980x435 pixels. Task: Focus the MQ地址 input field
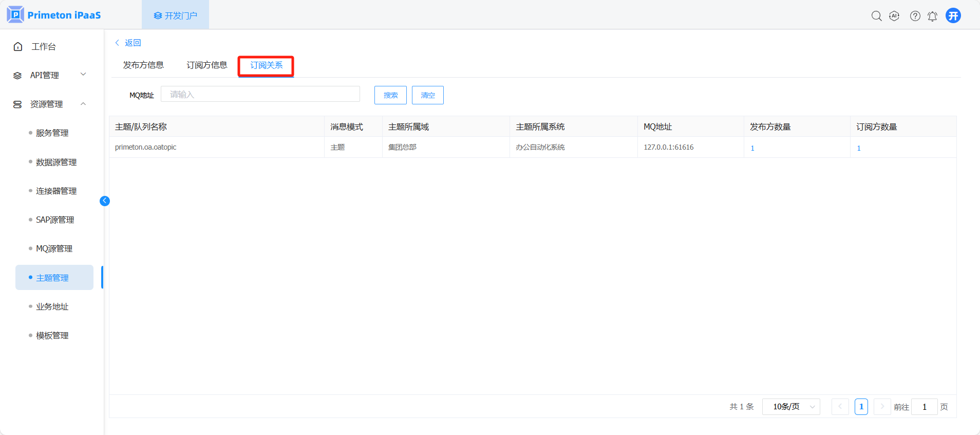[x=260, y=94]
